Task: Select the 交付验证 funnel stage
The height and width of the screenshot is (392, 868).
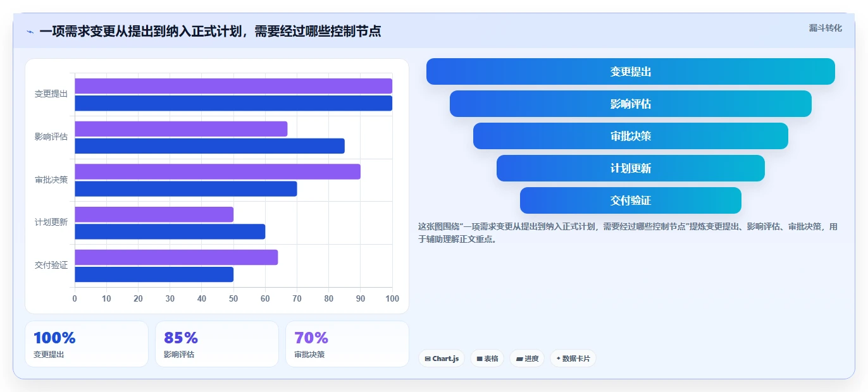Action: coord(630,200)
